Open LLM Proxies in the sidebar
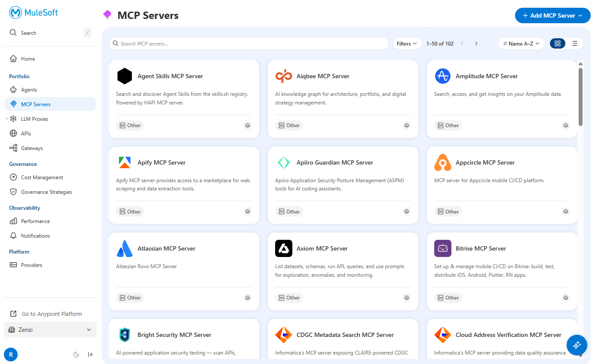The width and height of the screenshot is (595, 364). click(34, 119)
